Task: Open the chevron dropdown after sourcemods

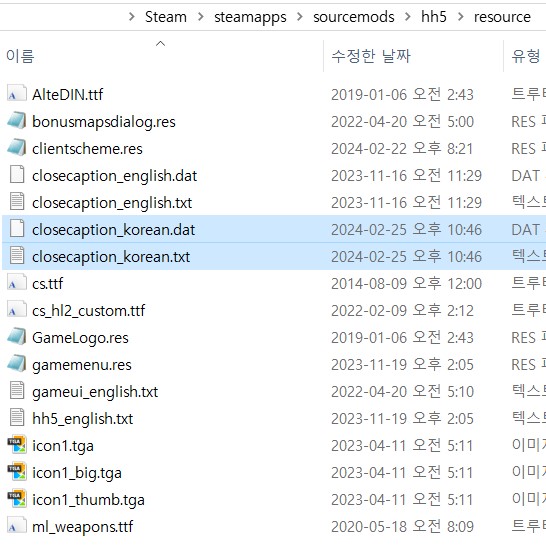Action: [407, 16]
